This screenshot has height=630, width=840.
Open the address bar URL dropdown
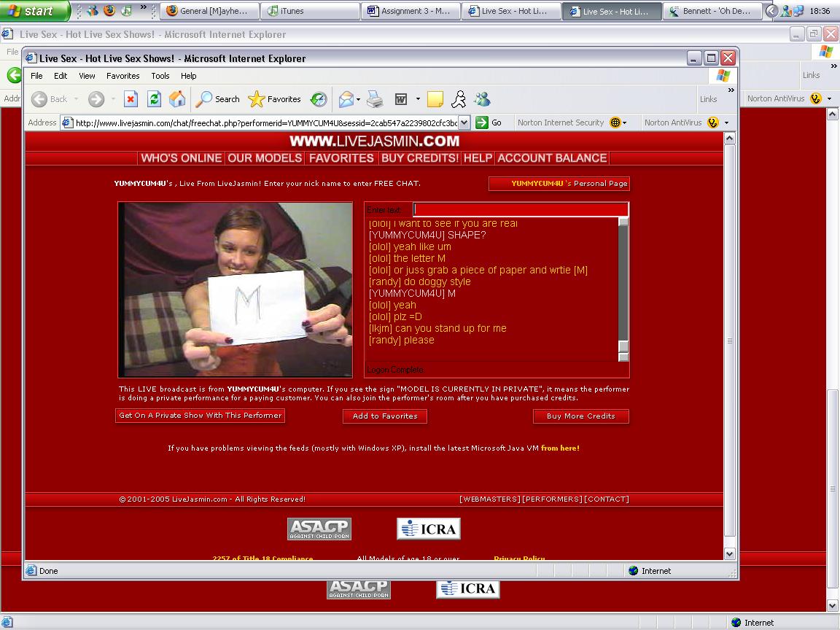click(464, 122)
